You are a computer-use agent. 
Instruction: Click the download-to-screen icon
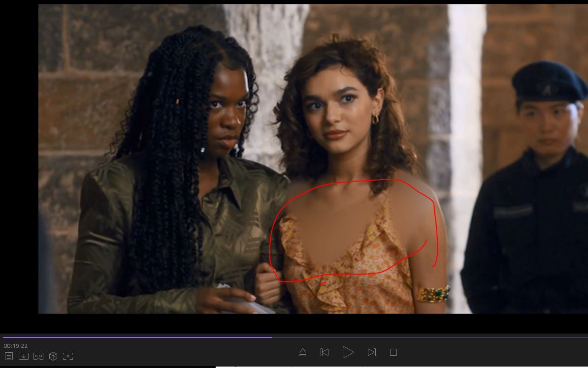tap(24, 356)
